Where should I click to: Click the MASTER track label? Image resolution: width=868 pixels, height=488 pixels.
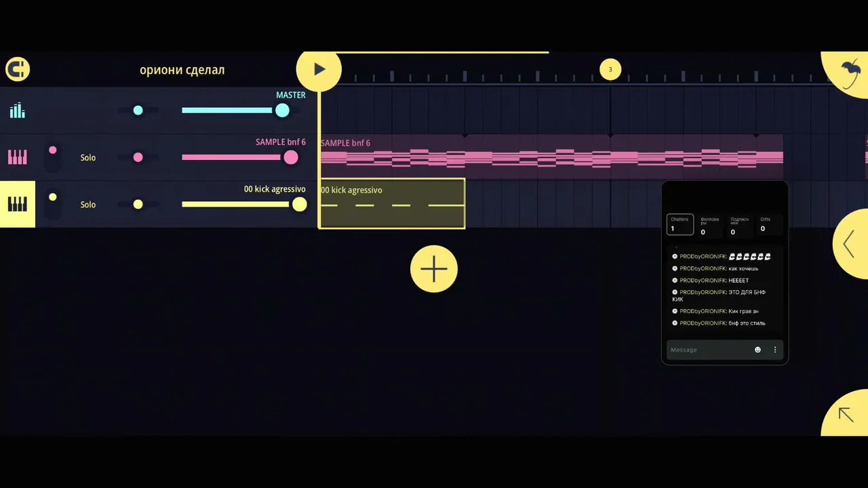[x=291, y=95]
